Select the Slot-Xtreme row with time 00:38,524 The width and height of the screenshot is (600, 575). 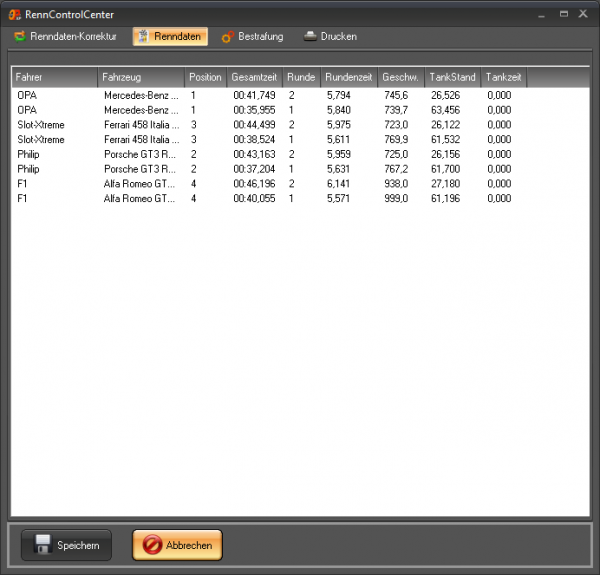[x=300, y=140]
